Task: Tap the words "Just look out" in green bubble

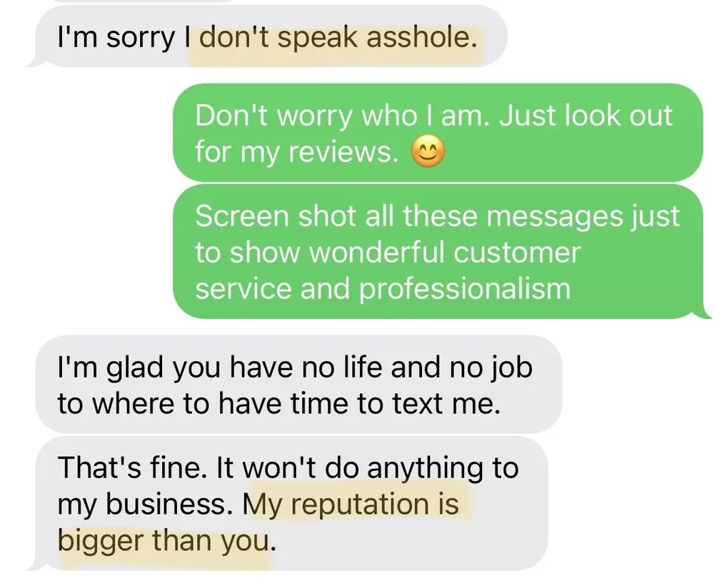Action: click(x=585, y=115)
